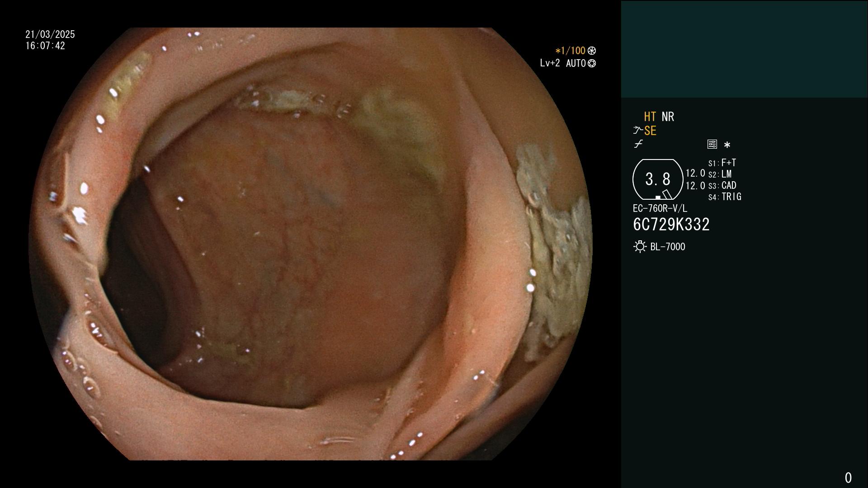Click the shutter icon after 1/100
Image resolution: width=868 pixels, height=488 pixels.
coord(592,51)
